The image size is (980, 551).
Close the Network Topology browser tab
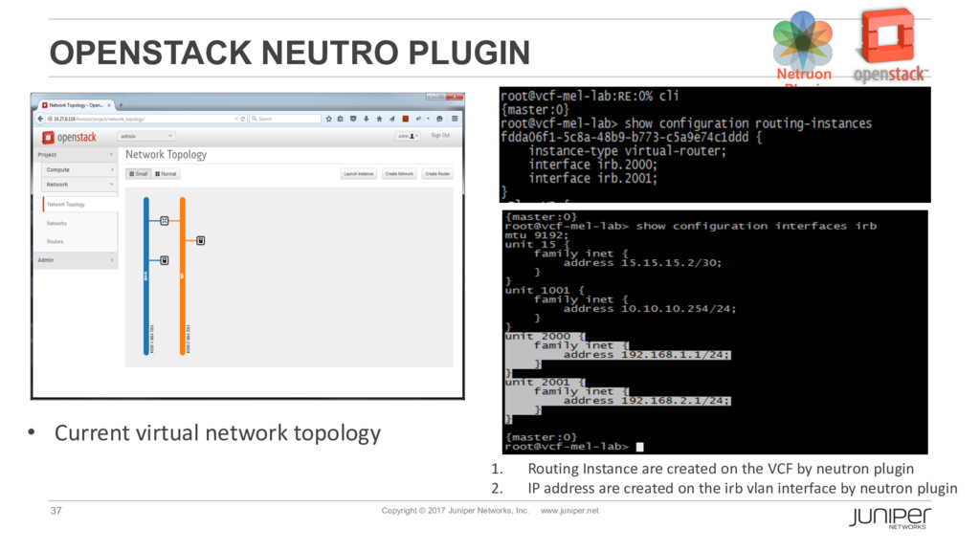point(109,105)
